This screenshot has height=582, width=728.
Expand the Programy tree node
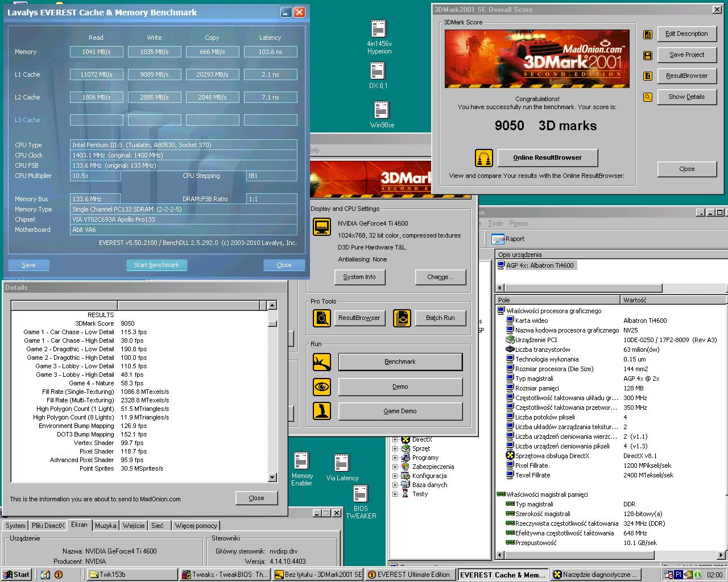395,458
